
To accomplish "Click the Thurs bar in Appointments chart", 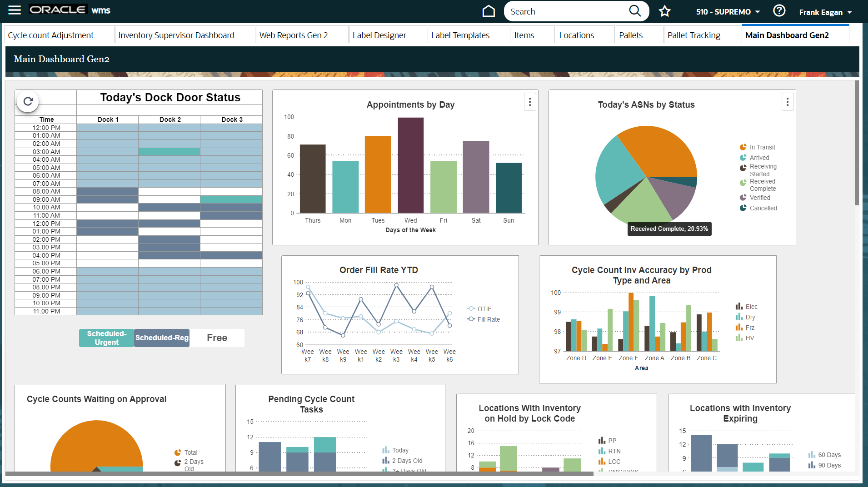I will point(313,179).
